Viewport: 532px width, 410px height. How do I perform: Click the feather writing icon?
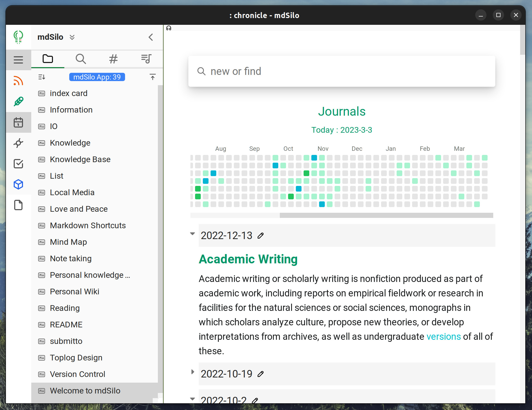click(18, 101)
